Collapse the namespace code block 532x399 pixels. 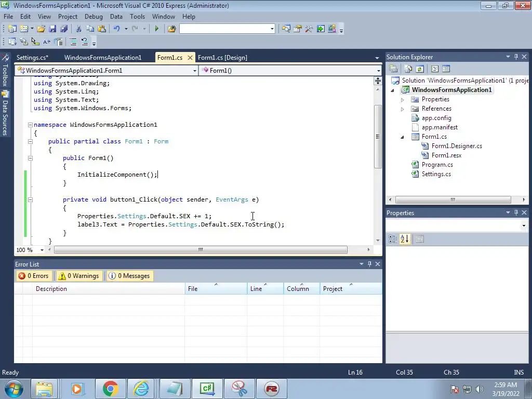pos(30,125)
